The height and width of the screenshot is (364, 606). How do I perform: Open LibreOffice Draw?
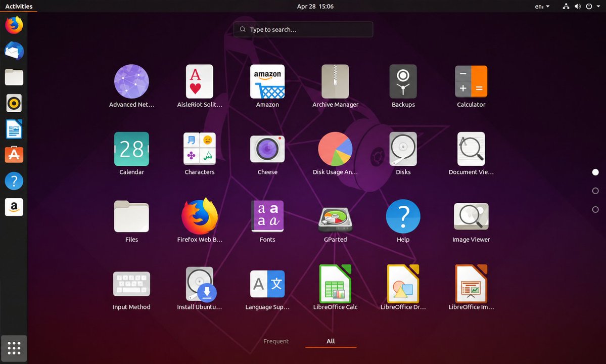[403, 289]
